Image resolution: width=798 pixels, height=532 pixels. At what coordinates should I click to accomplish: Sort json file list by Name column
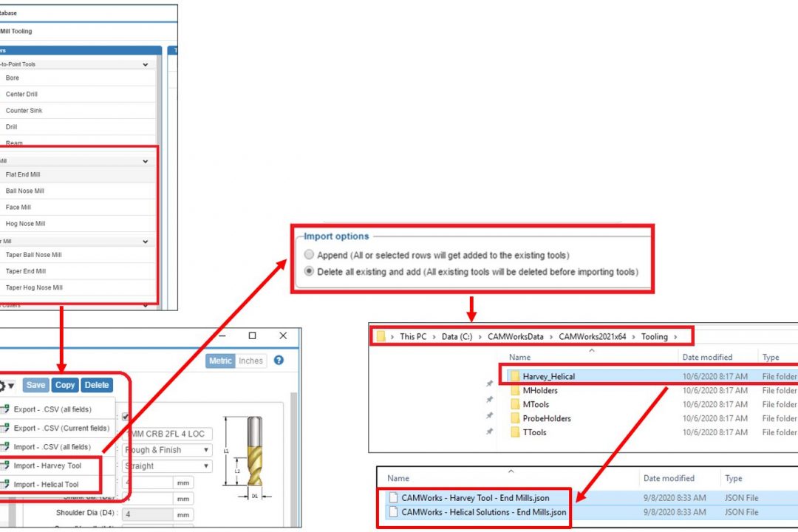[398, 479]
